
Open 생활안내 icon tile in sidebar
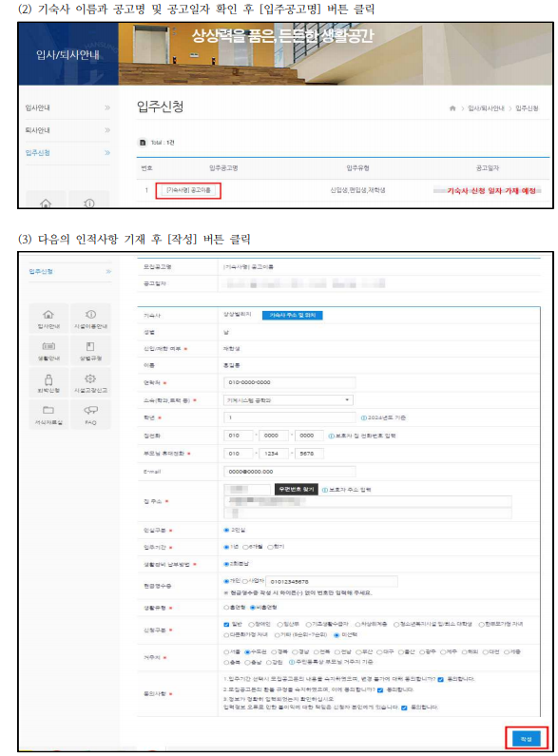(x=48, y=351)
